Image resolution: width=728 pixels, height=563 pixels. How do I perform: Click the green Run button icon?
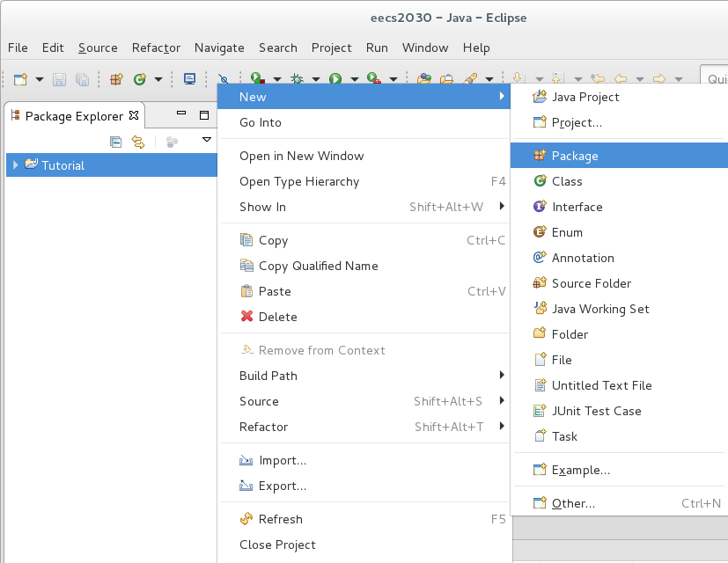tap(335, 79)
